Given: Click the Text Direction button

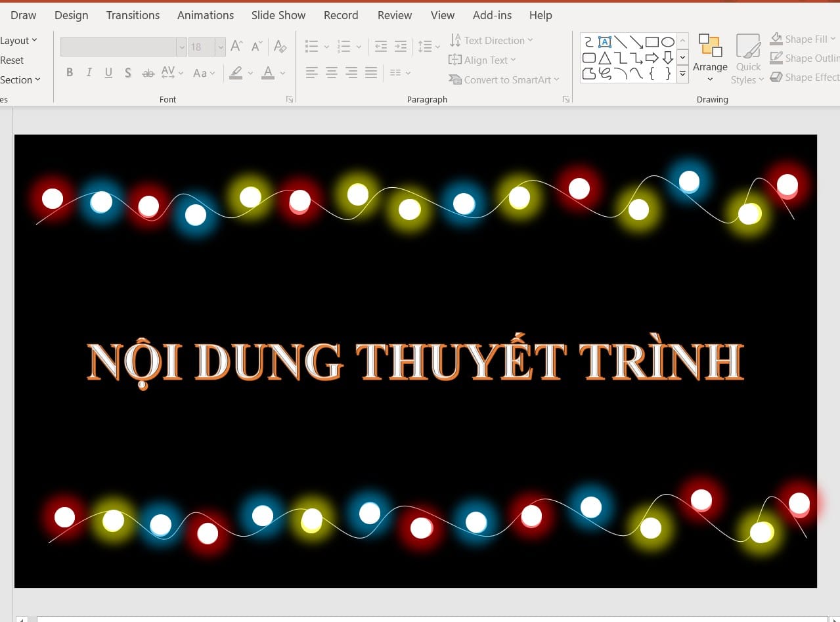Looking at the screenshot, I should pos(491,40).
